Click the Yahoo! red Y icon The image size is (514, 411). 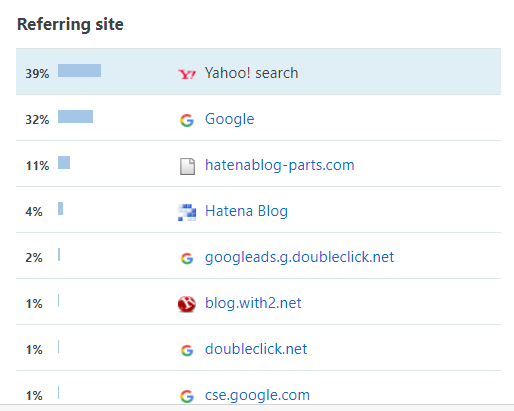pos(187,74)
